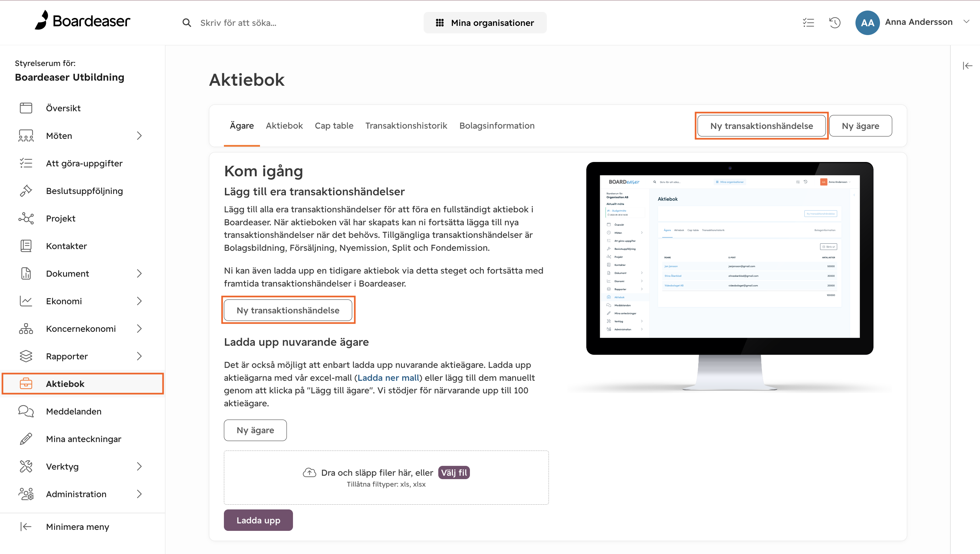Image resolution: width=980 pixels, height=554 pixels.
Task: Click the Aktiebok briefcase icon
Action: [26, 384]
